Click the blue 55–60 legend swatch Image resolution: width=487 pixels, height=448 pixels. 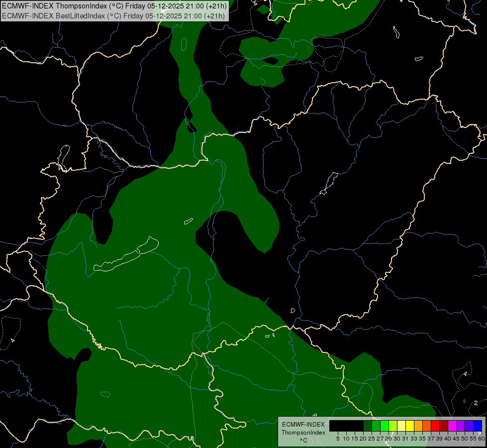pyautogui.click(x=478, y=426)
